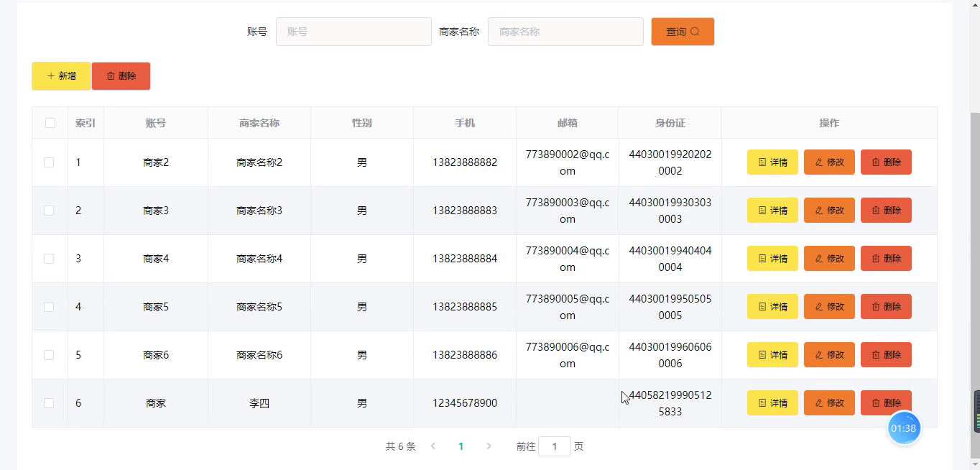Screen dimensions: 980x470
Task: Click email 773890002@qq.com
Action: (x=568, y=162)
